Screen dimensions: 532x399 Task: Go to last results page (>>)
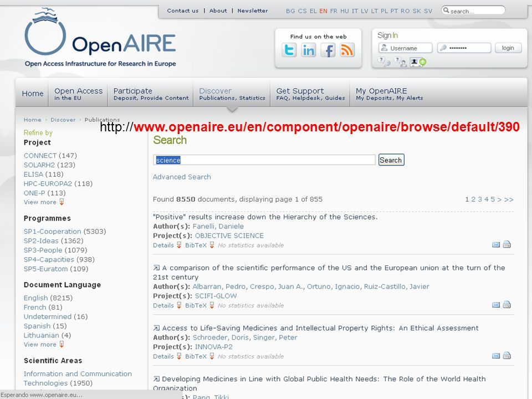click(x=509, y=199)
